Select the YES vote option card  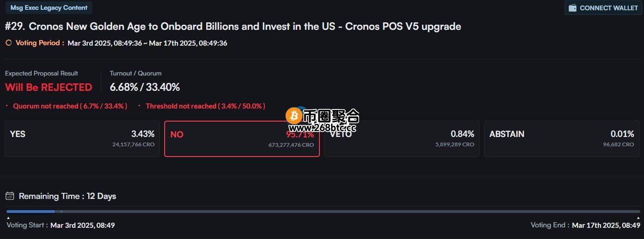point(82,139)
